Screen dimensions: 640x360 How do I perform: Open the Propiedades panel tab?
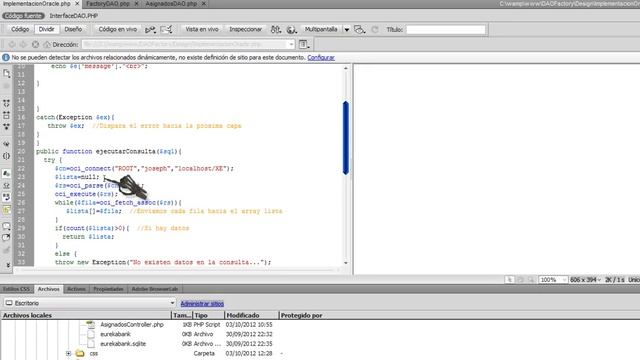[108, 289]
